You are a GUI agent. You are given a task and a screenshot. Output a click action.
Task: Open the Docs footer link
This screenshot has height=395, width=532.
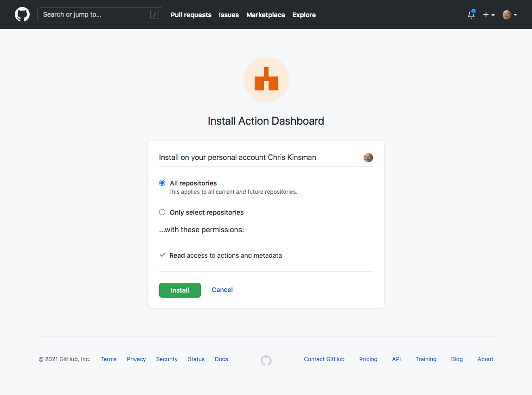pos(221,359)
